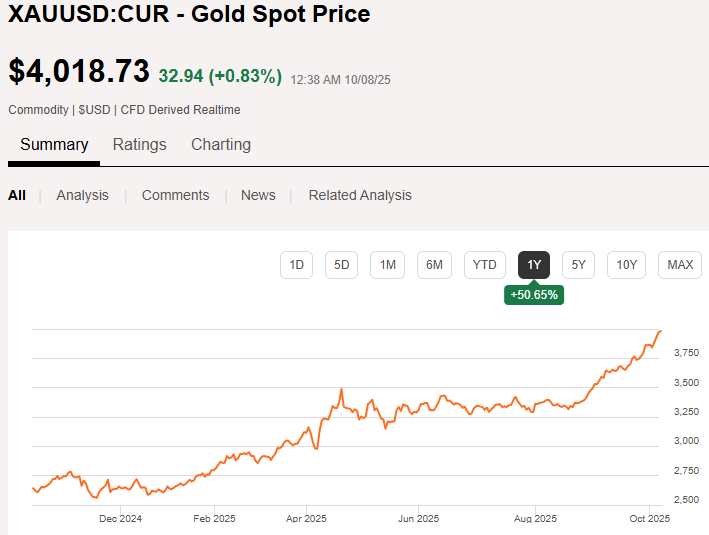Viewport: 709px width, 535px height.
Task: Switch chart to 6M range
Action: pos(434,265)
